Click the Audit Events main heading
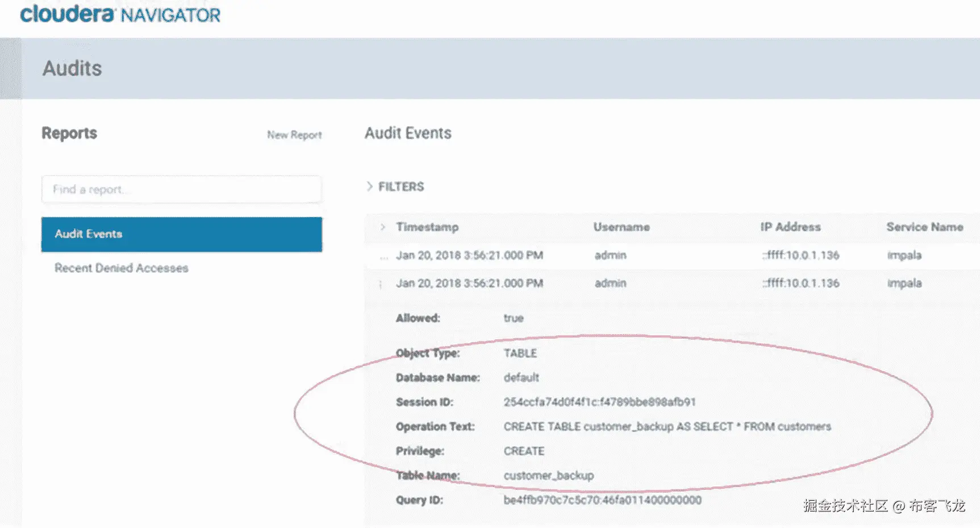Image resolution: width=980 pixels, height=528 pixels. click(x=408, y=133)
